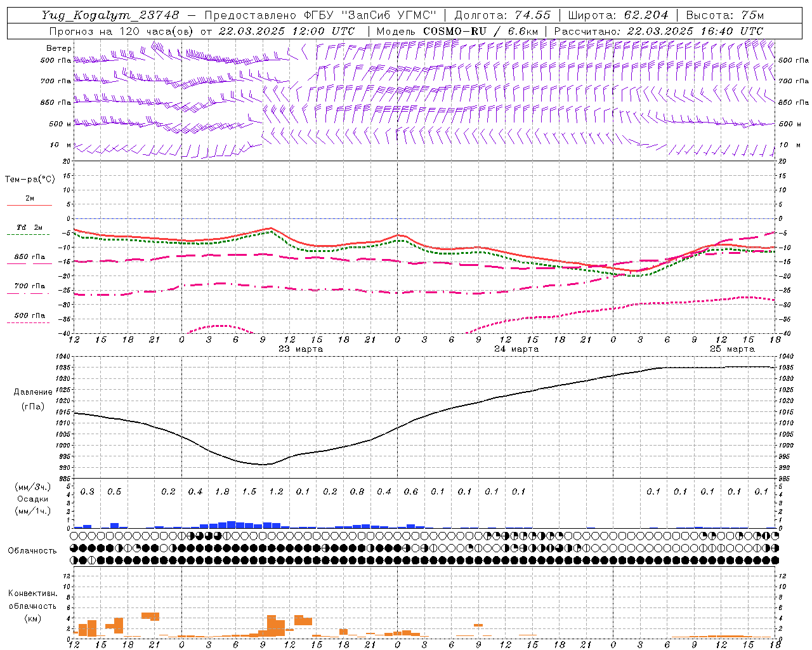Image resolution: width=812 pixels, height=650 pixels.
Task: Click the 500 гПа temperature legend entry
Action: (x=30, y=315)
